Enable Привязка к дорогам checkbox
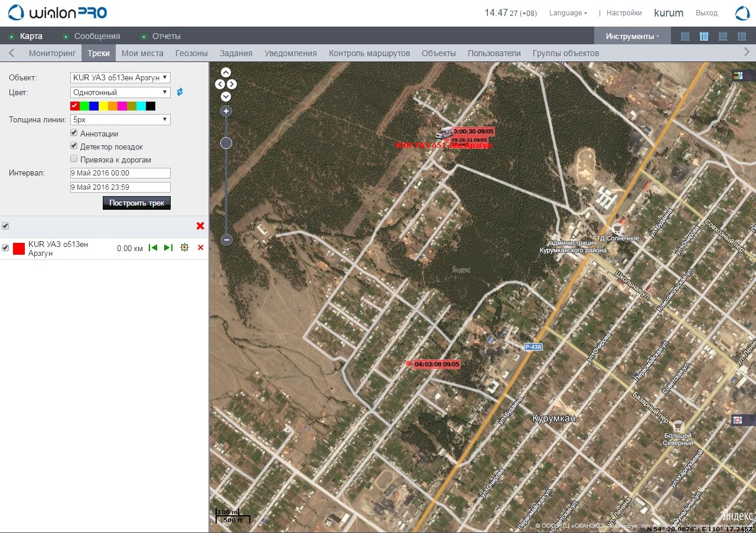This screenshot has height=533, width=756. 74,159
